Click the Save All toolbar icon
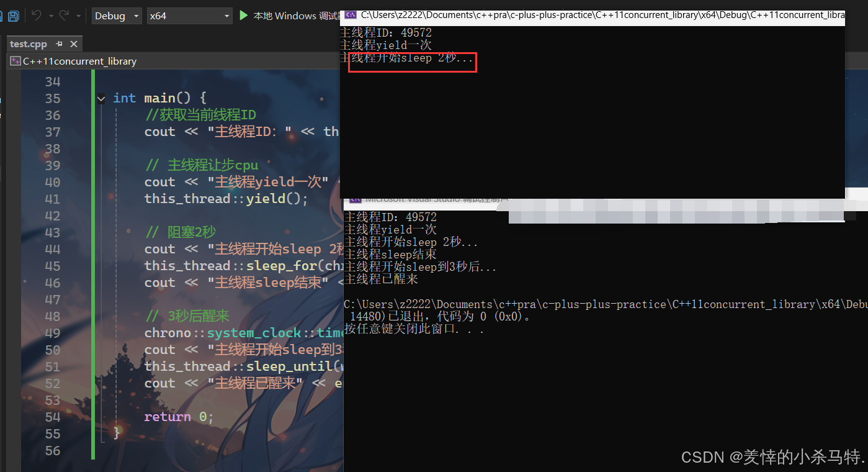 pos(13,16)
